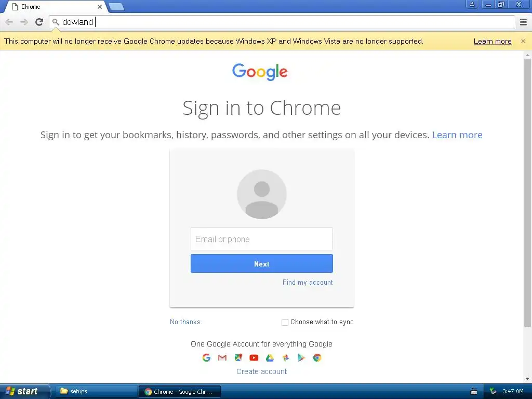This screenshot has height=399, width=532.
Task: Reload the current page
Action: [x=39, y=22]
